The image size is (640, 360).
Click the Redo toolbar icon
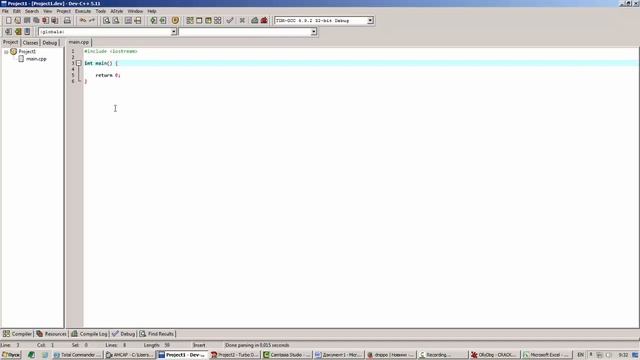(x=92, y=20)
